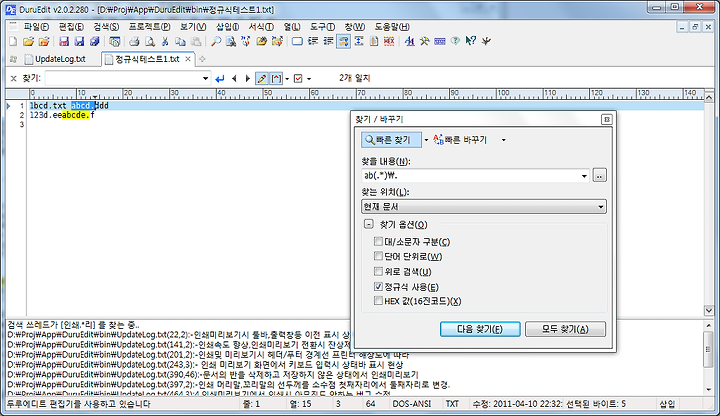Click the first Open folder toolbar icon
Image resolution: width=720 pixels, height=416 pixels.
pos(28,41)
